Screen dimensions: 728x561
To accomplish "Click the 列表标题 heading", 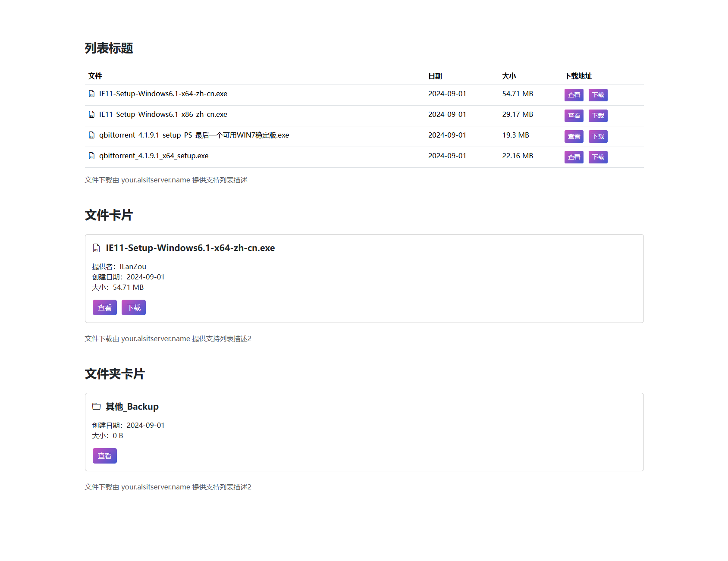I will [109, 48].
